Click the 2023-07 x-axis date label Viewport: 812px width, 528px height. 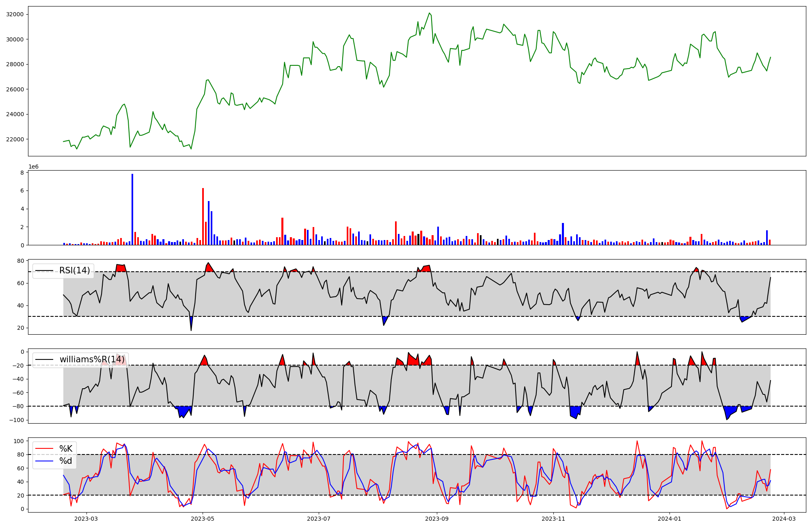pos(319,519)
